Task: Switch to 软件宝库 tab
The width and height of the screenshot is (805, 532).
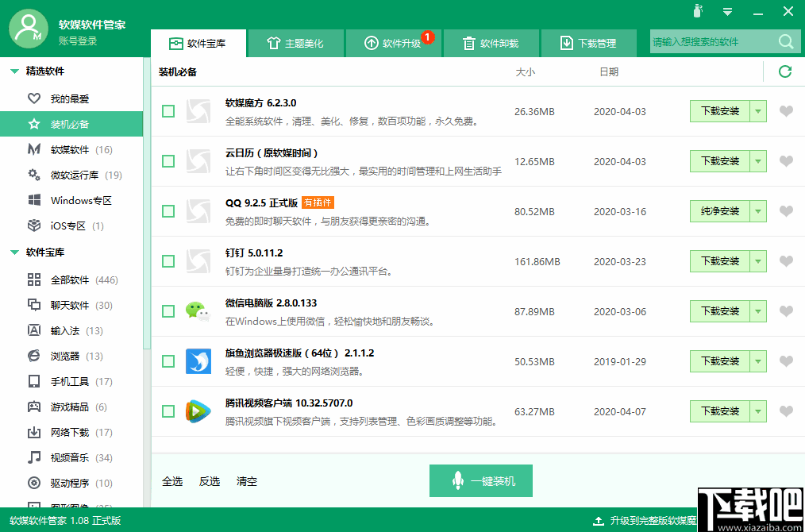Action: (x=198, y=43)
